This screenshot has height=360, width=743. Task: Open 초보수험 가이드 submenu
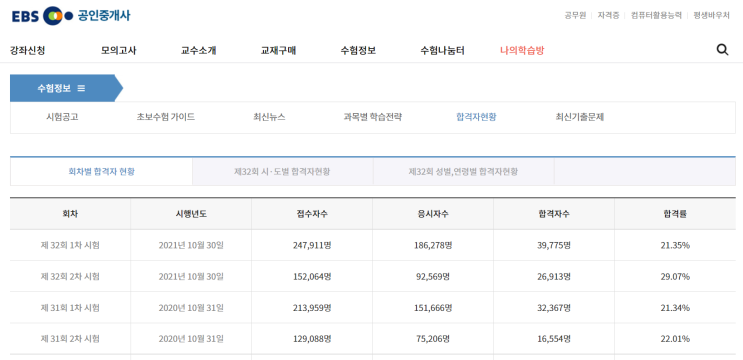pos(166,117)
